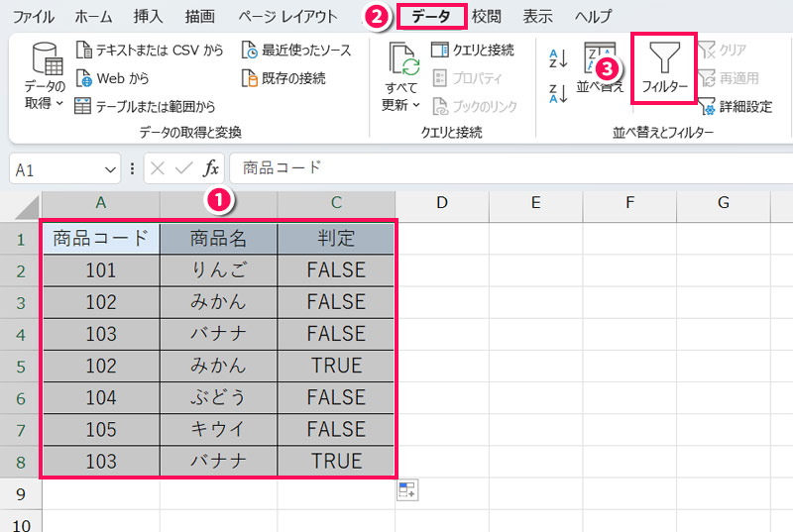This screenshot has height=532, width=793.
Task: Open the ファイル tab
Action: pyautogui.click(x=34, y=17)
